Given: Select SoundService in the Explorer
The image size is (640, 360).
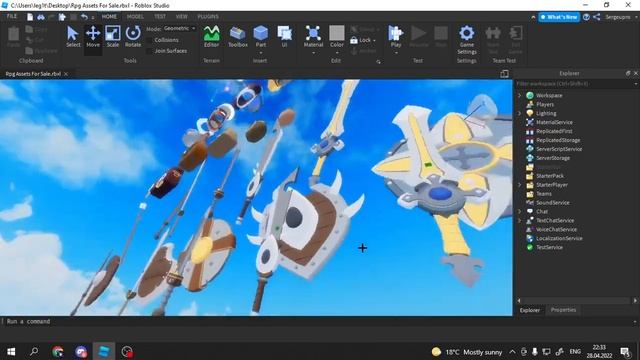Looking at the screenshot, I should (x=553, y=202).
